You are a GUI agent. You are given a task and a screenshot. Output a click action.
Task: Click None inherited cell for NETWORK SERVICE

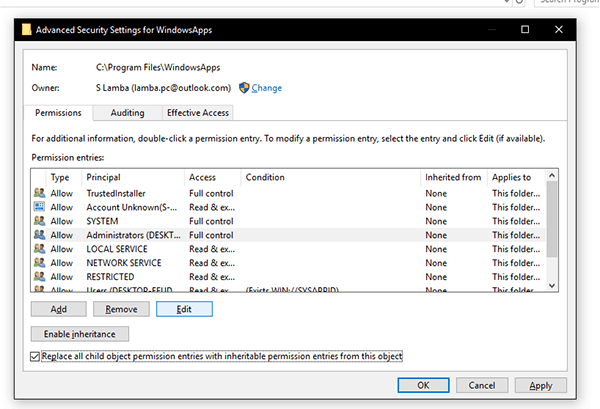click(436, 263)
